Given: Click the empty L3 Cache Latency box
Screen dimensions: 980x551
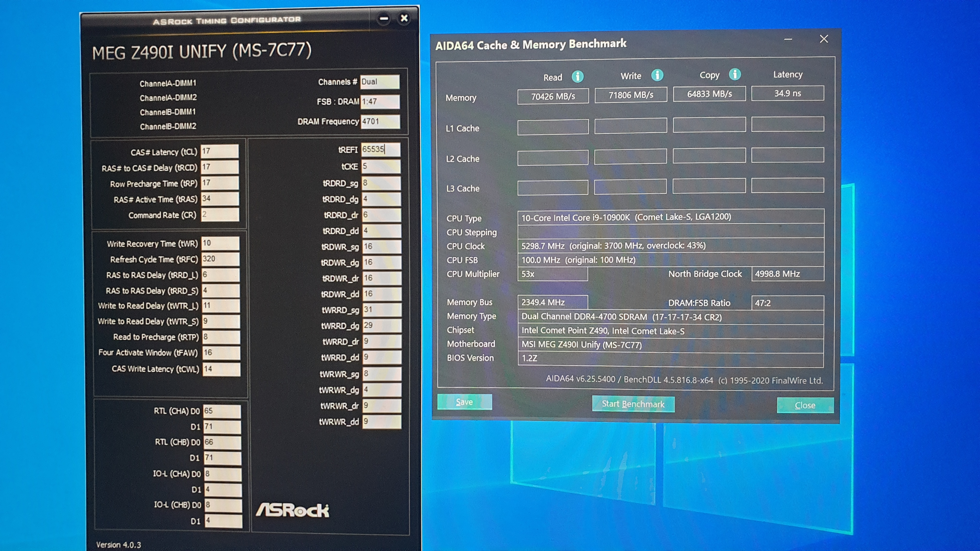Looking at the screenshot, I should (788, 185).
